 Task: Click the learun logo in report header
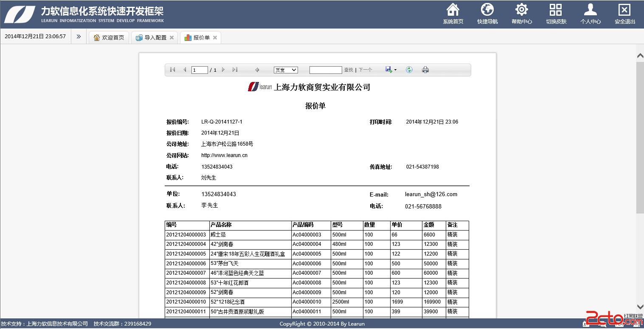click(260, 87)
